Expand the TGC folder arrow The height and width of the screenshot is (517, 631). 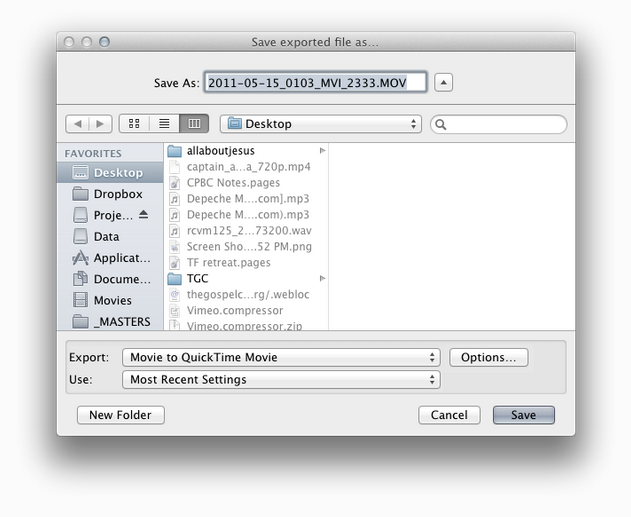tap(322, 278)
